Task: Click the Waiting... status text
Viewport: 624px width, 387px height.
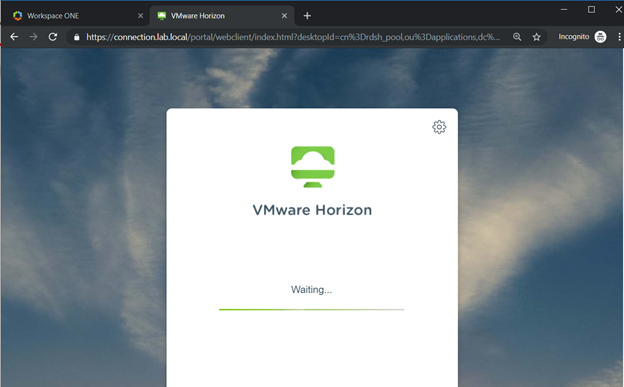Action: [x=311, y=289]
